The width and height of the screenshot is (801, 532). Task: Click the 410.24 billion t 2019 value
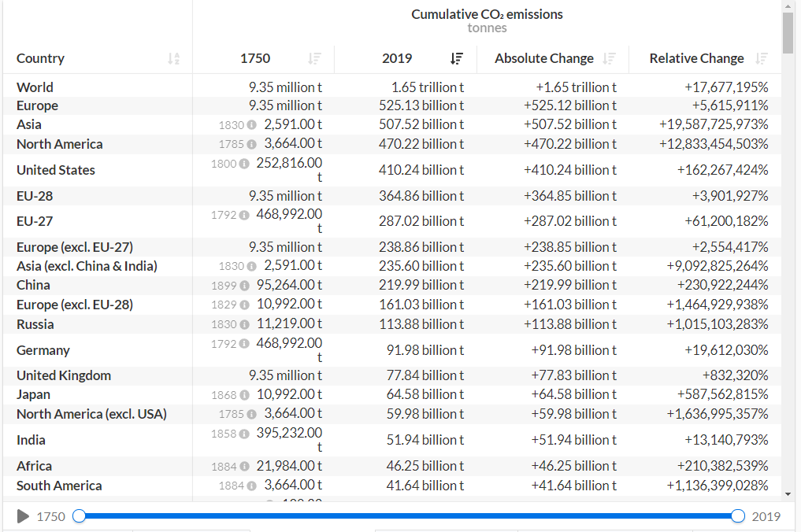pos(421,170)
